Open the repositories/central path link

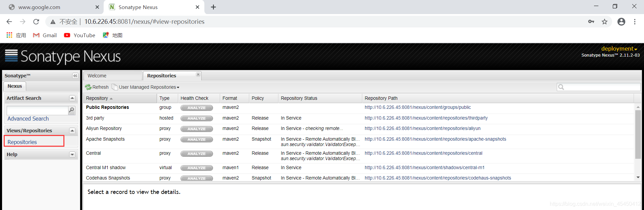tap(423, 153)
